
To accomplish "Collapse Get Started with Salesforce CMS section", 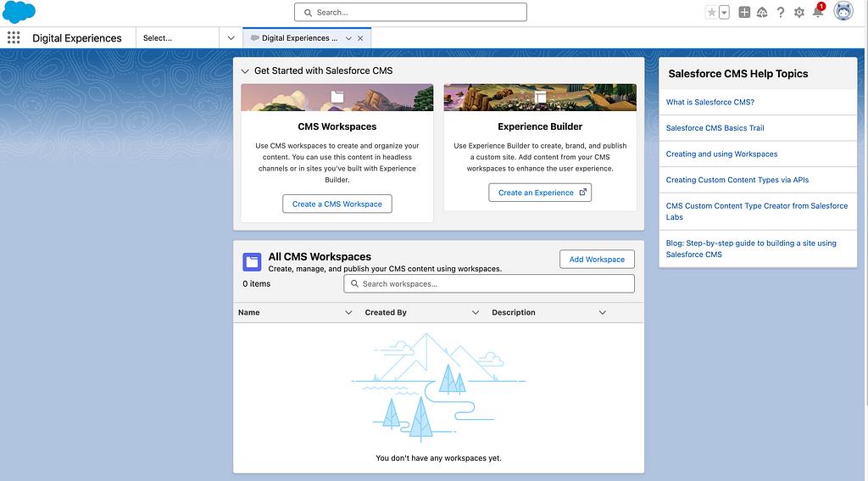I will [245, 71].
